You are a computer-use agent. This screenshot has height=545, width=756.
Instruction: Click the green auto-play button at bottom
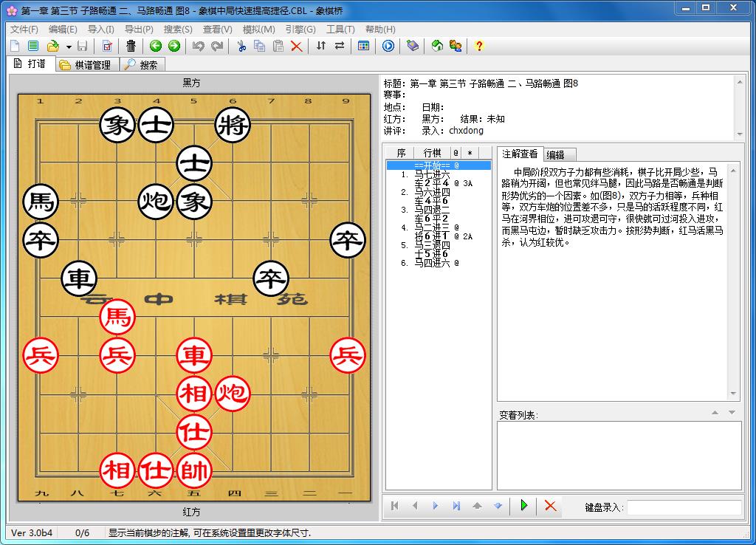(524, 506)
